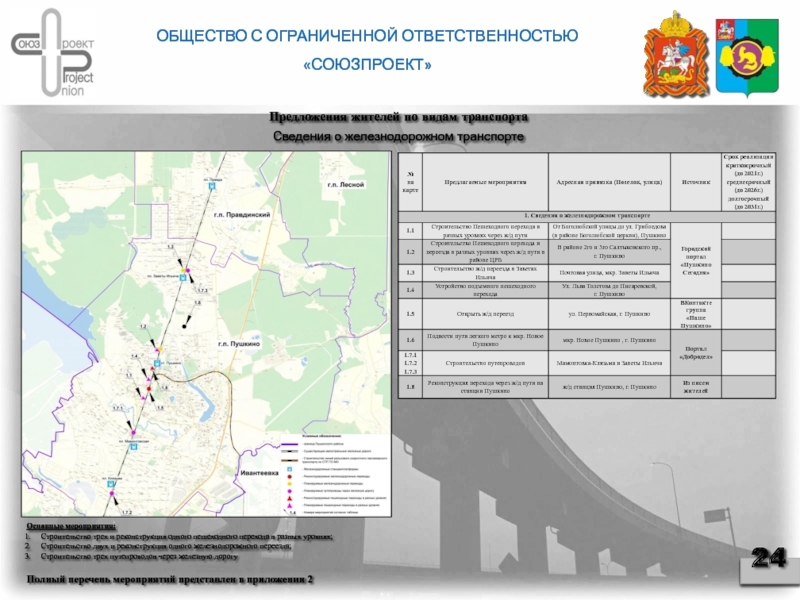Image resolution: width=800 pixels, height=600 pixels.
Task: Click cell 'ул. Первомайская, г. Пушкино'
Action: tap(609, 314)
